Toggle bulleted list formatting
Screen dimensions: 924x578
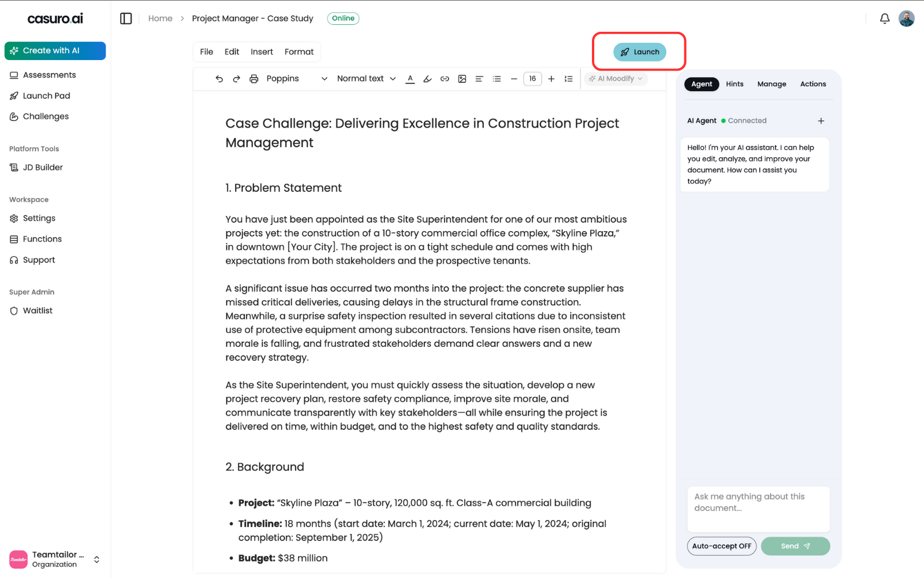[x=497, y=79]
